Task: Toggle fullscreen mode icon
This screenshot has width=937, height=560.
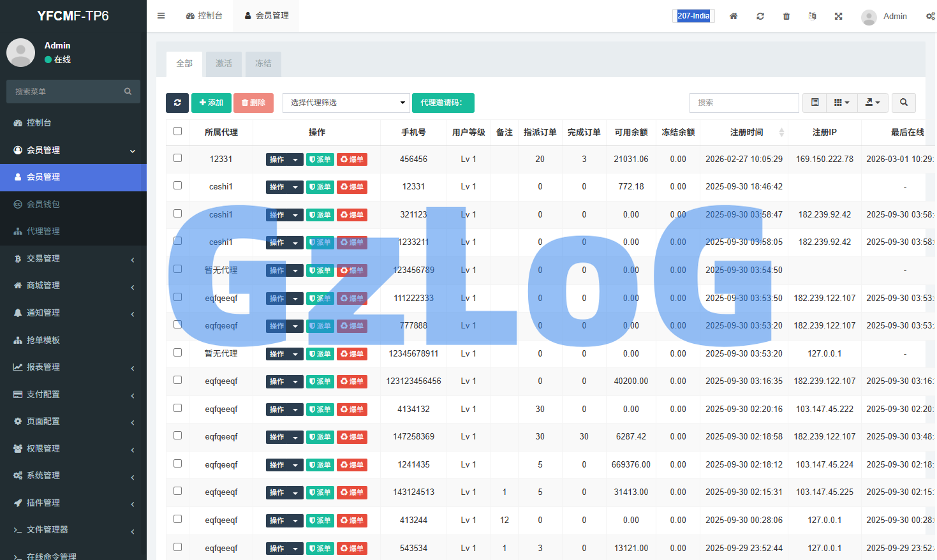Action: pos(839,16)
